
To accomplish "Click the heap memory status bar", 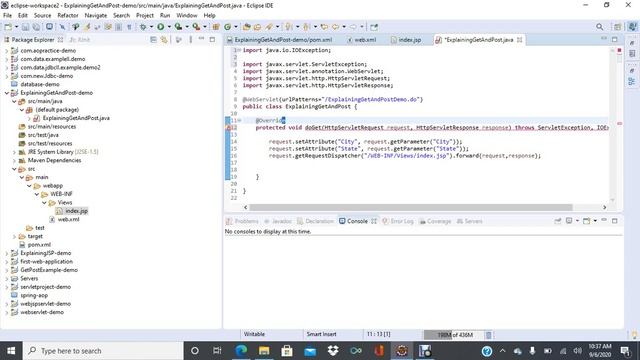I will click(454, 335).
